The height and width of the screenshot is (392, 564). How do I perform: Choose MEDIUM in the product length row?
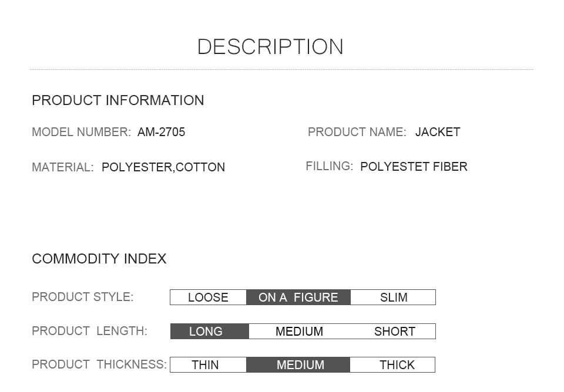click(299, 332)
